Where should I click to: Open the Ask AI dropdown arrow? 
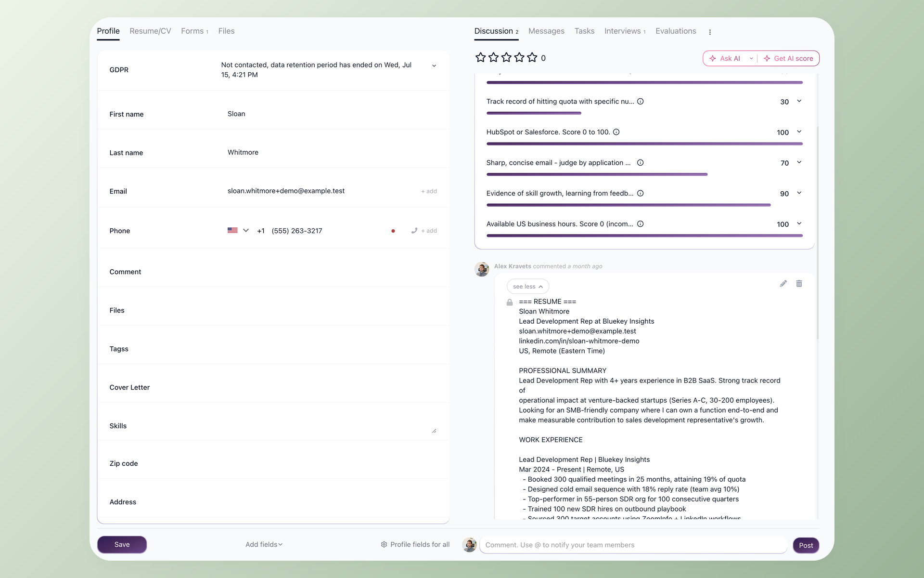pyautogui.click(x=751, y=58)
